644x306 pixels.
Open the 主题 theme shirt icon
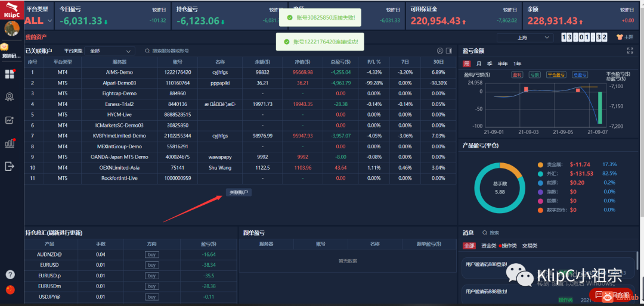620,38
